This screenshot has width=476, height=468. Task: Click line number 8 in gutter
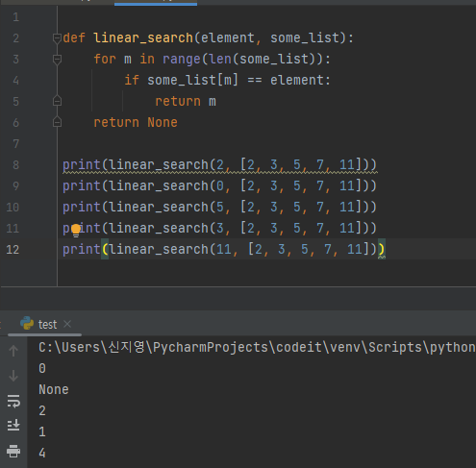16,165
